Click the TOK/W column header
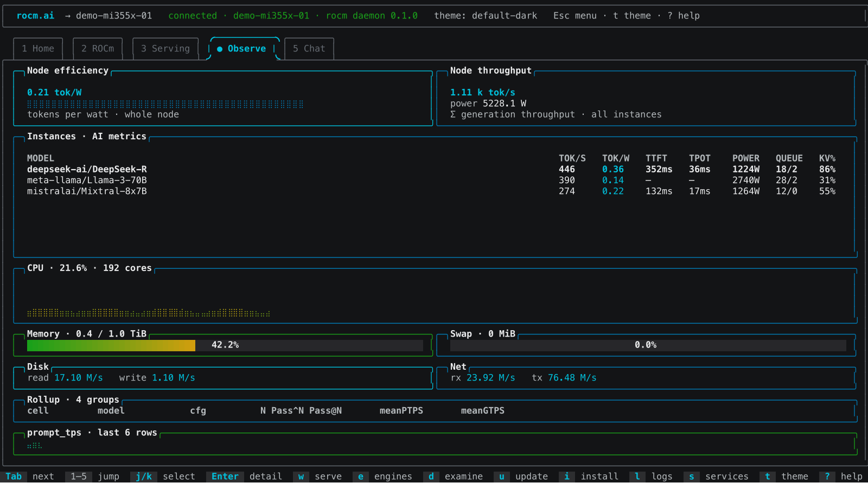Screen dimensions: 868x483 tap(616, 158)
